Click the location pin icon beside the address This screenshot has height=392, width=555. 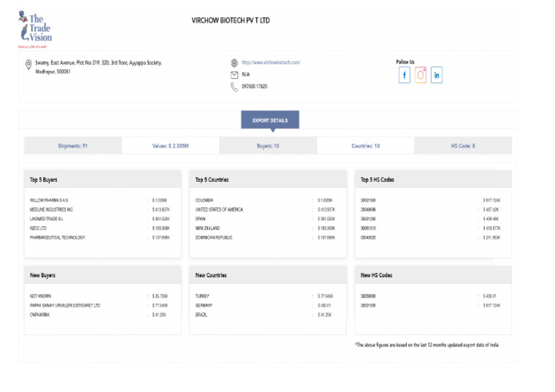28,65
